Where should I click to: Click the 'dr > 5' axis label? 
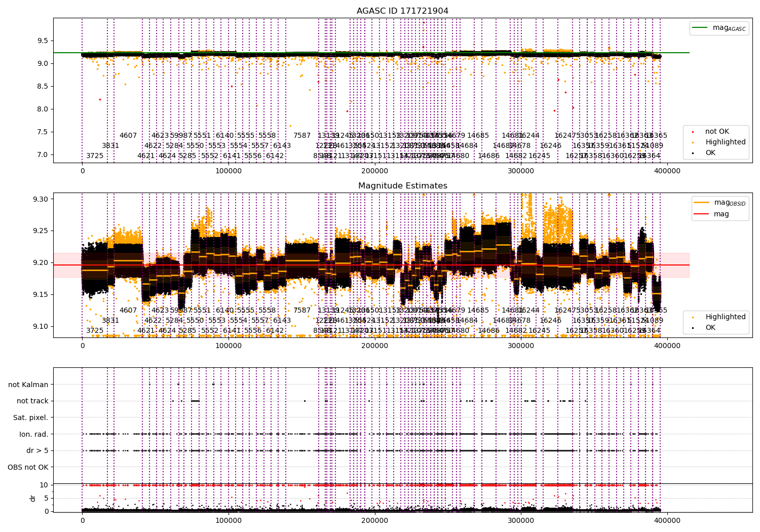tap(37, 451)
